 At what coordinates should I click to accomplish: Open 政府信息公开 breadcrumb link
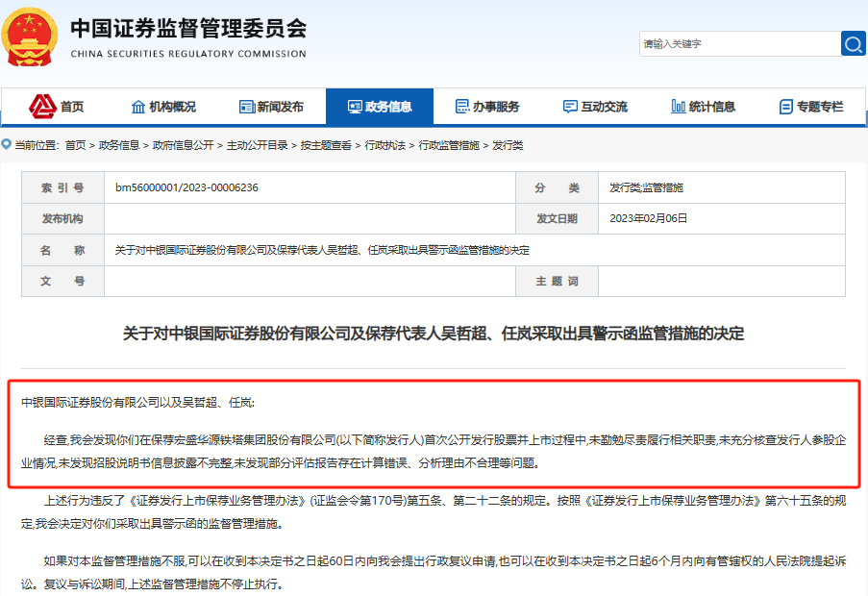183,145
